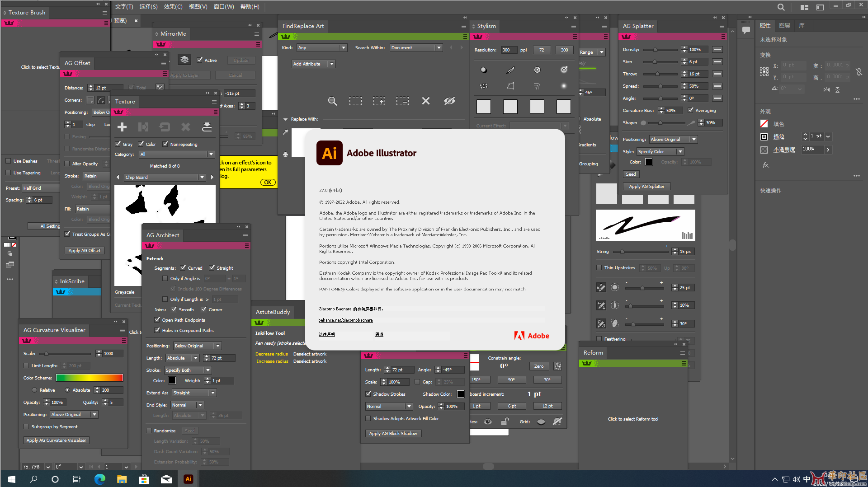The width and height of the screenshot is (868, 487).
Task: Toggle the Shadow Strokes checkbox
Action: pos(368,394)
